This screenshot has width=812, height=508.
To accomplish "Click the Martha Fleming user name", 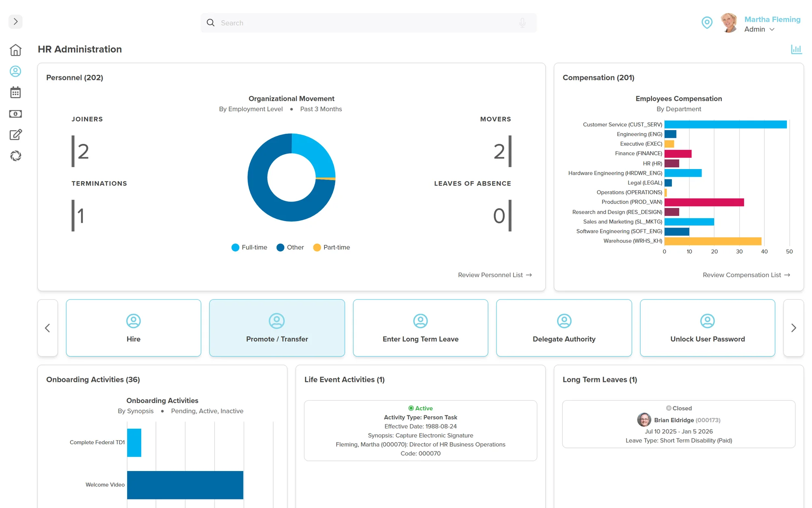I will [772, 19].
